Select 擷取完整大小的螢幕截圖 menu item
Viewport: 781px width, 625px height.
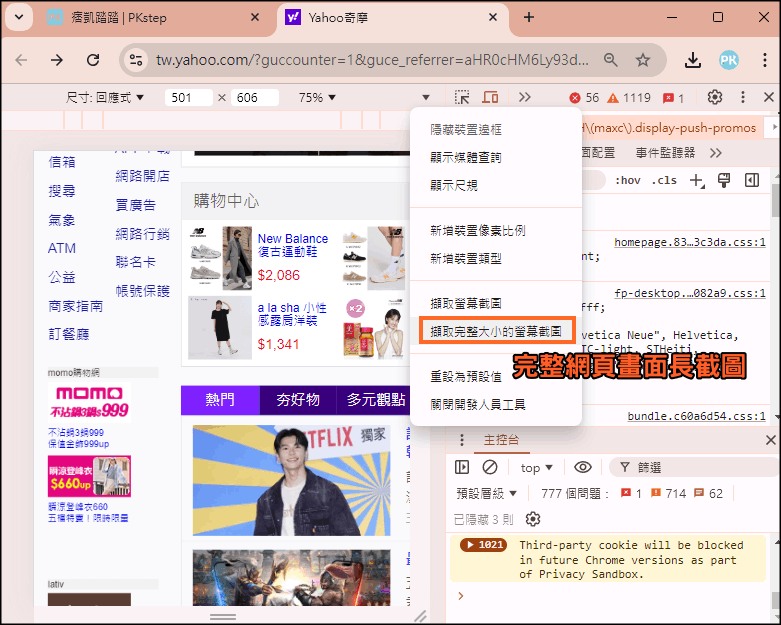tap(497, 331)
